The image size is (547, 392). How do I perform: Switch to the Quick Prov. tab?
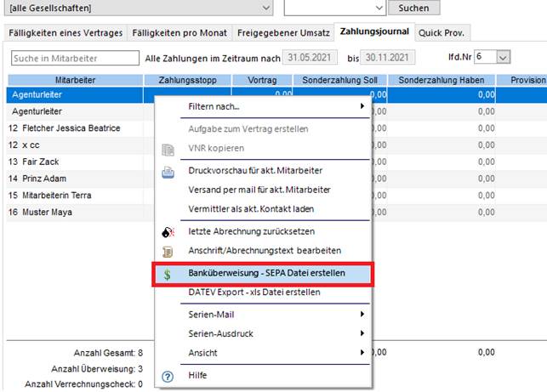[x=444, y=32]
